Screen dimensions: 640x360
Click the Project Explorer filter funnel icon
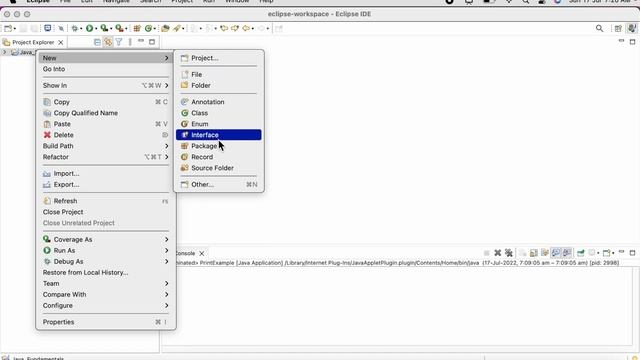(x=119, y=42)
